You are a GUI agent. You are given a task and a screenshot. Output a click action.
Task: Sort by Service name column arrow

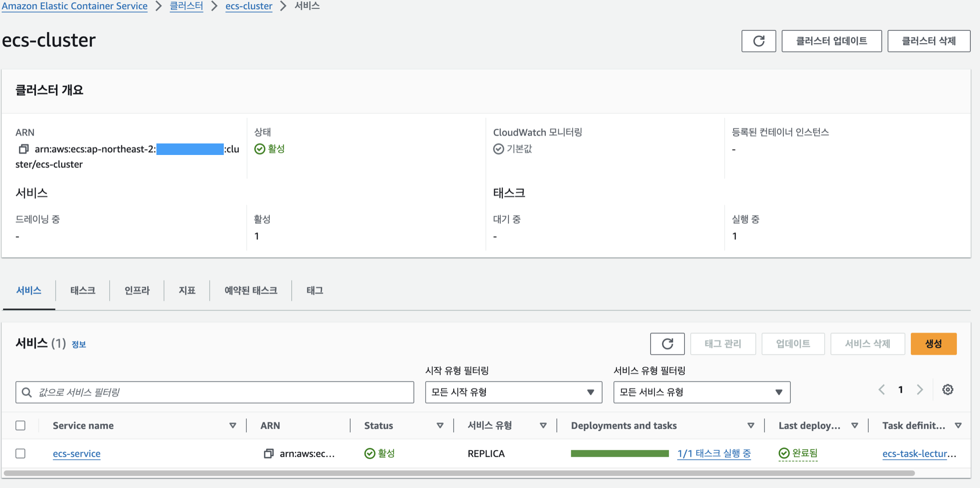pos(233,425)
